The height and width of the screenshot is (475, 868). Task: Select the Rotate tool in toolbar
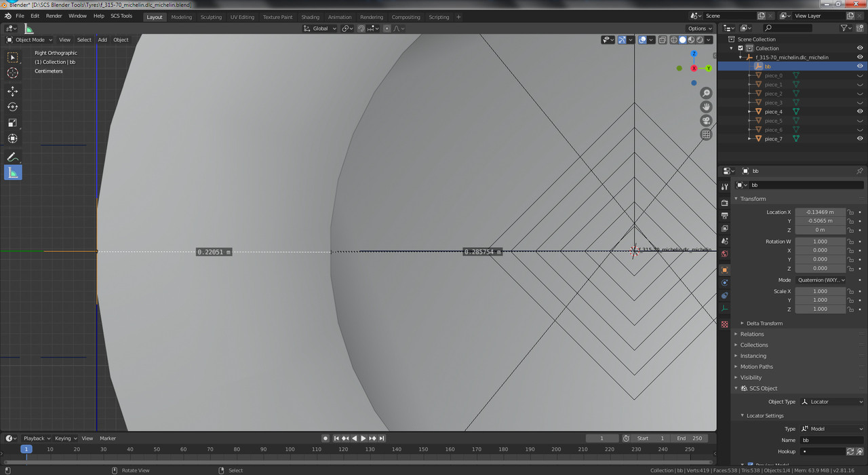coord(13,107)
